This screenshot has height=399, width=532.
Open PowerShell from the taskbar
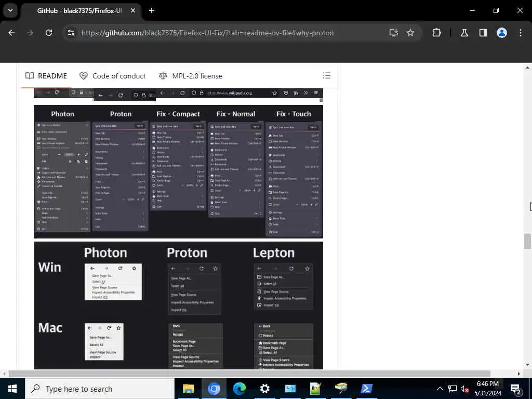click(366, 389)
